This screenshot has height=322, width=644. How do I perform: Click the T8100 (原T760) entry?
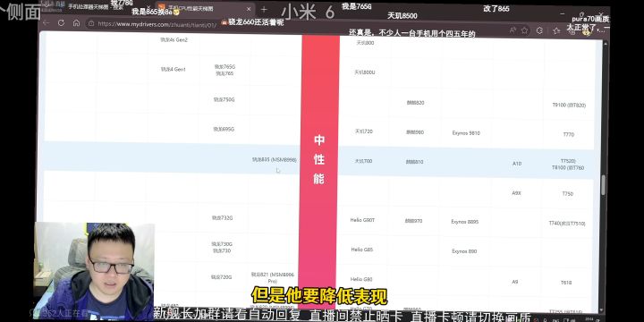pyautogui.click(x=569, y=167)
